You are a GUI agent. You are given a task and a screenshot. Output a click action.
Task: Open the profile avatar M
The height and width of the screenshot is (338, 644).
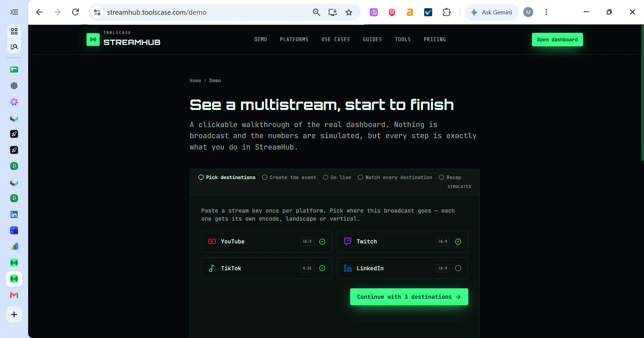pos(528,12)
